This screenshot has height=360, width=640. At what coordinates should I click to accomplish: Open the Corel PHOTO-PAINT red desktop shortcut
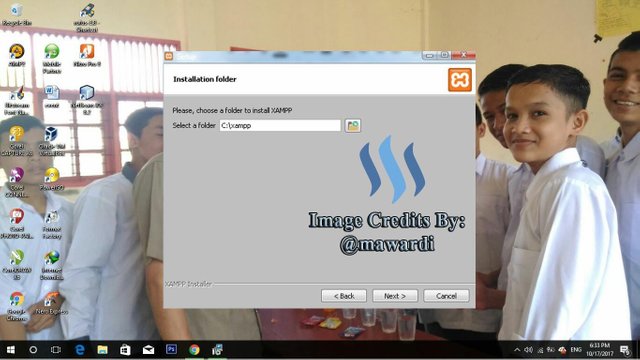click(17, 224)
